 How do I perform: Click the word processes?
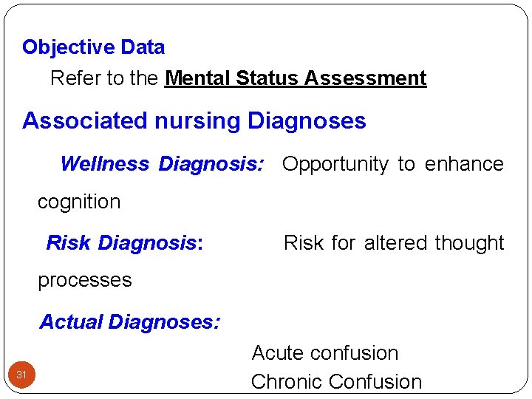(85, 281)
